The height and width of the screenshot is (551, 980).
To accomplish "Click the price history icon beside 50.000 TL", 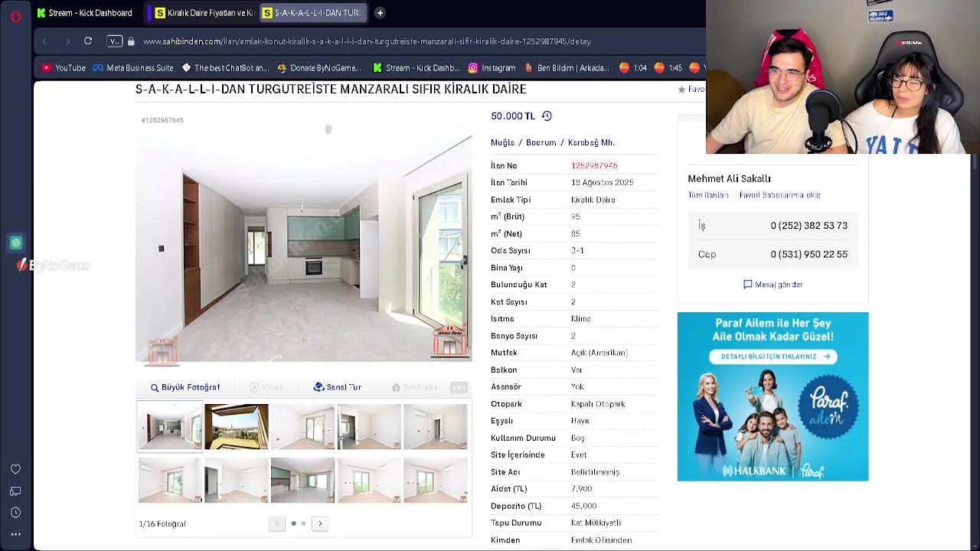I will tap(547, 116).
